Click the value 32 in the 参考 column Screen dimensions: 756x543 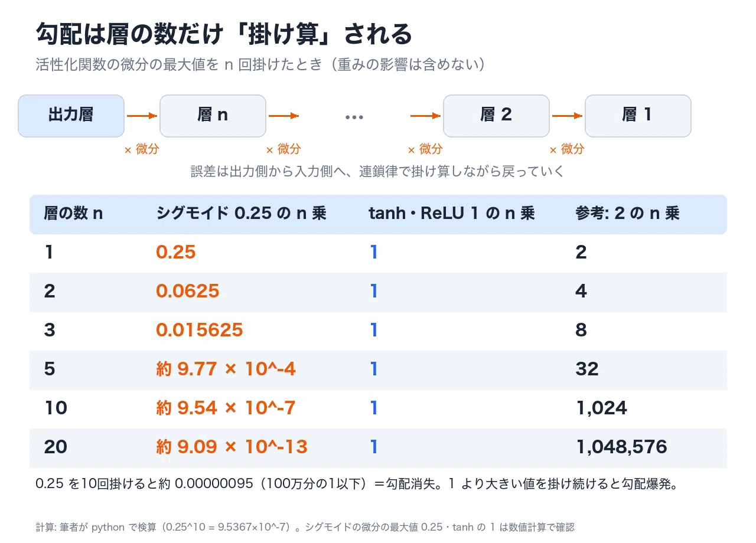587,369
